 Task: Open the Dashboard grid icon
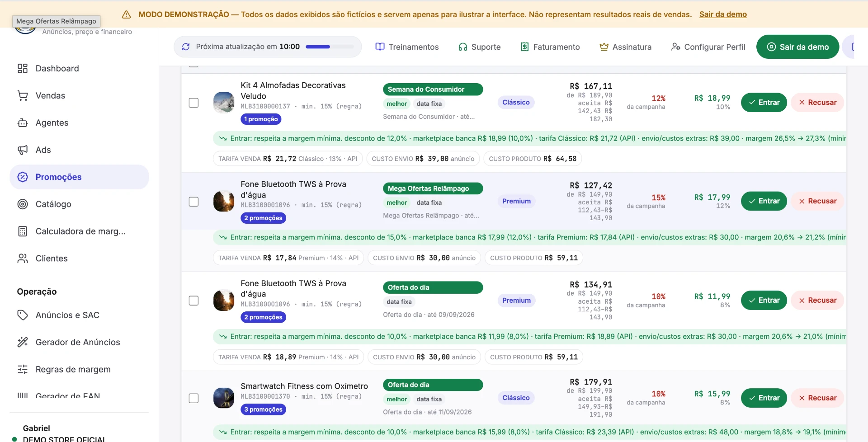point(23,68)
